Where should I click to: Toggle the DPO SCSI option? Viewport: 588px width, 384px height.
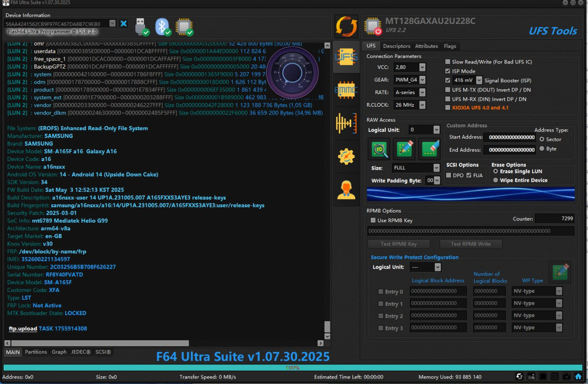point(449,176)
